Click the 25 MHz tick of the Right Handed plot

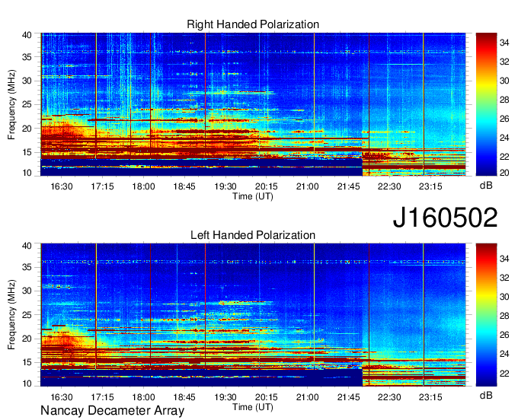click(x=27, y=104)
